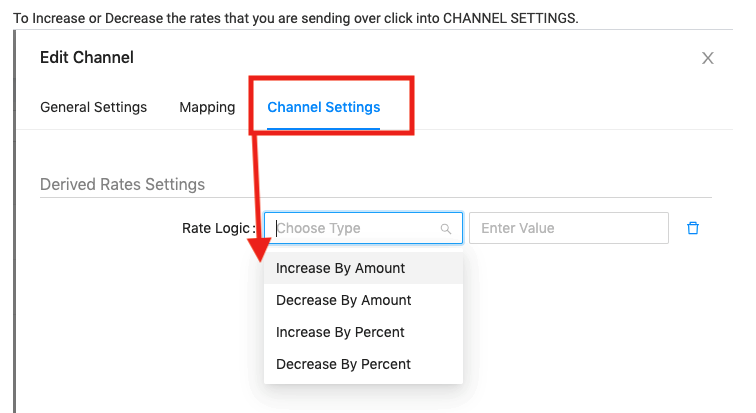Select the Channel Settings tab

click(324, 107)
